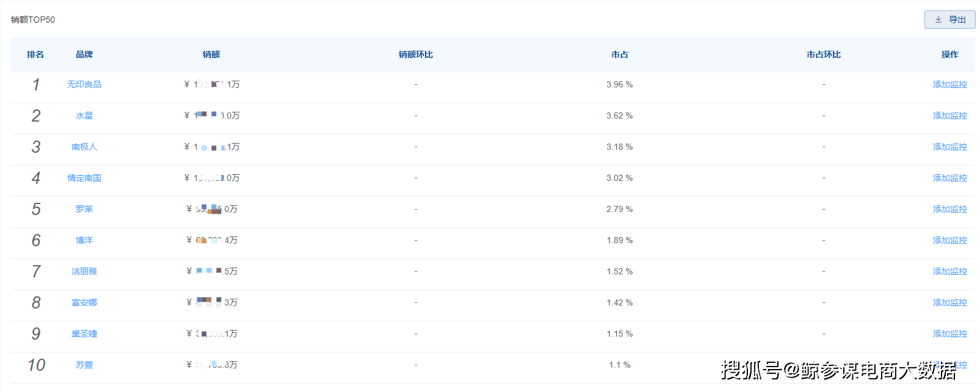The image size is (980, 391).
Task: Click 添加监控 for 水星 row
Action: coord(949,115)
